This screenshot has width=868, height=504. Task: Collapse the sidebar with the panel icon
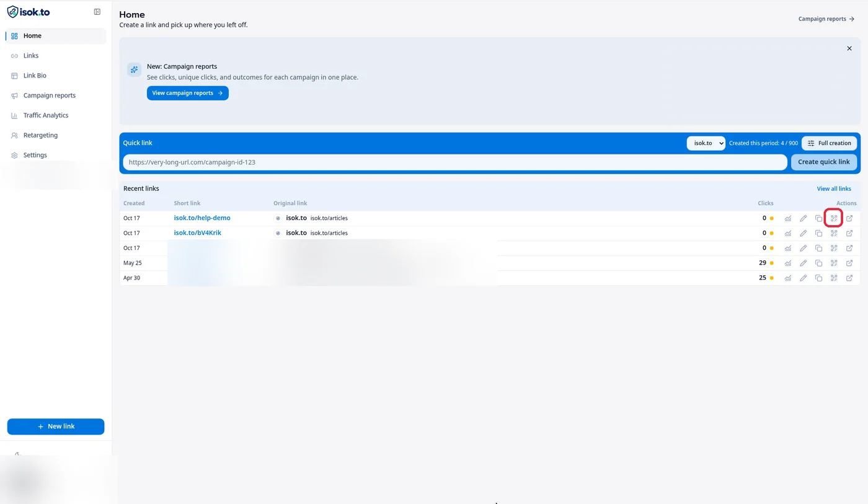tap(97, 12)
